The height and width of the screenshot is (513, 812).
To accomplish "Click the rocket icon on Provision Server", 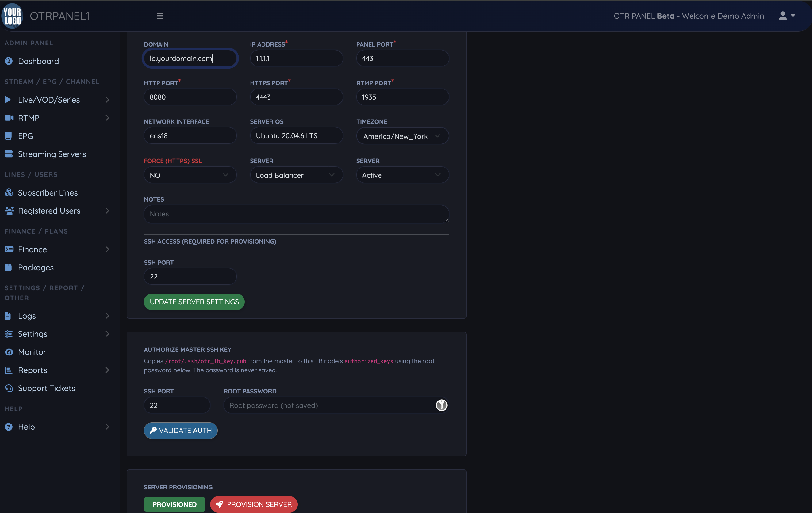I will pos(220,504).
